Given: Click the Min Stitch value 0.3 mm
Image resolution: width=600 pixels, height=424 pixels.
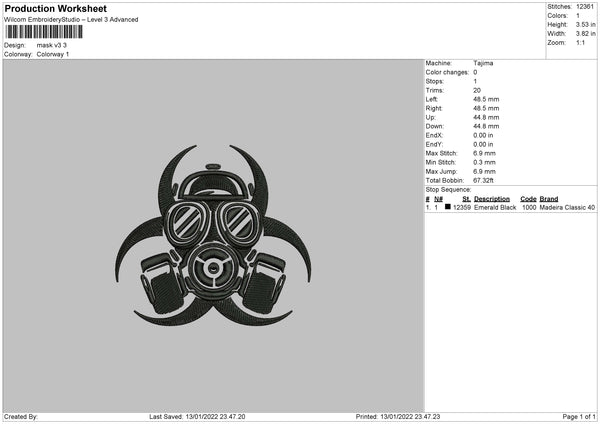Looking at the screenshot, I should (x=484, y=162).
